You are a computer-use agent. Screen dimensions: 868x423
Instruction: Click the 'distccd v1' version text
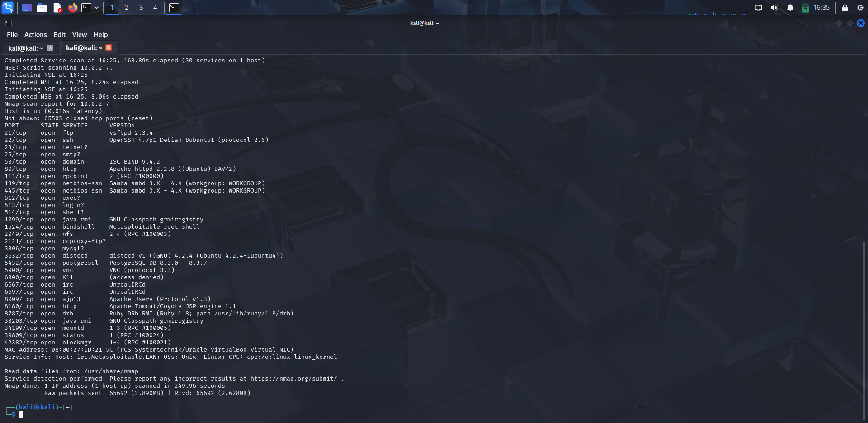click(x=127, y=256)
